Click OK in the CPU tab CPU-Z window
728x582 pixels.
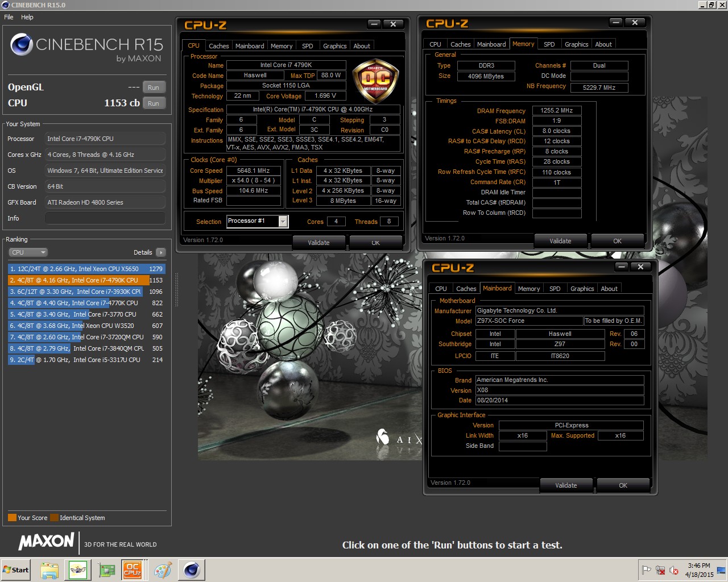[375, 243]
